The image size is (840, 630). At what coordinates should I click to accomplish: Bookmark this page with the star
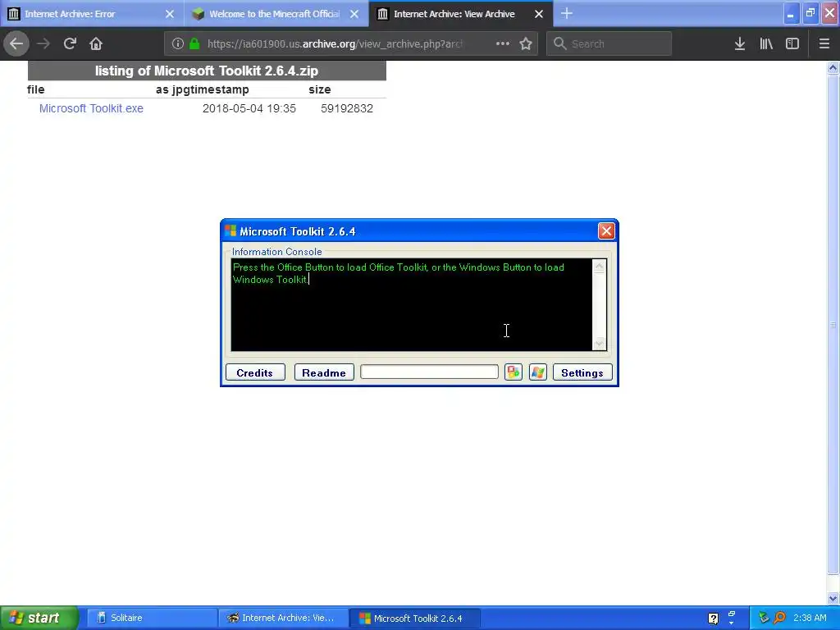point(526,43)
